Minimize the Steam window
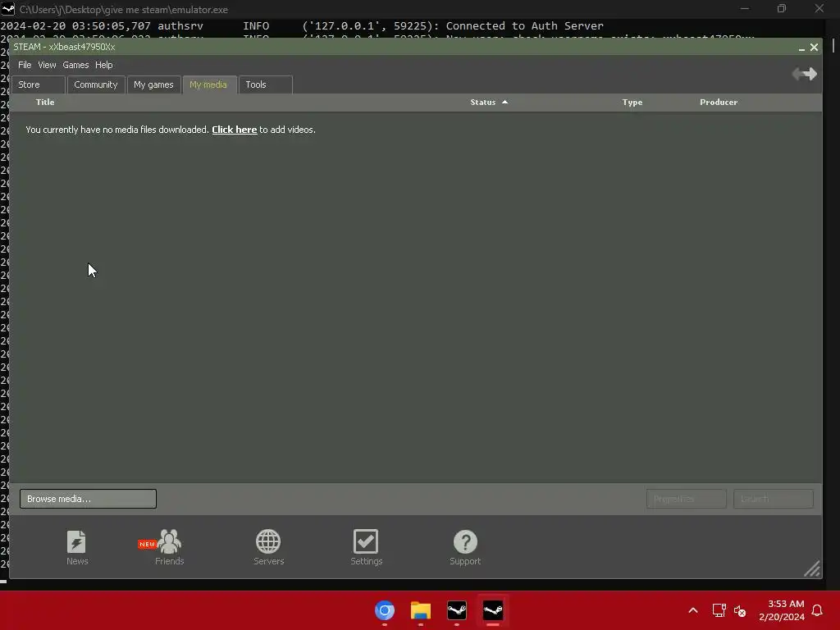This screenshot has height=630, width=840. point(801,48)
